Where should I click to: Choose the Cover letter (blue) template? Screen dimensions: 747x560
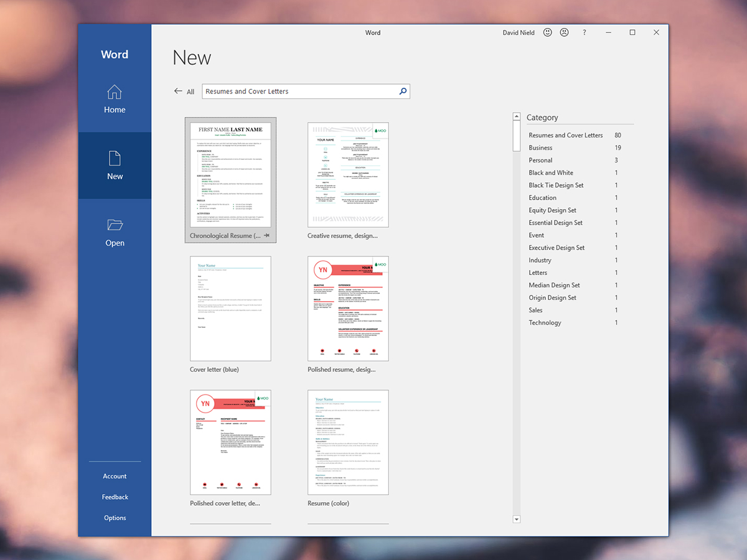230,309
